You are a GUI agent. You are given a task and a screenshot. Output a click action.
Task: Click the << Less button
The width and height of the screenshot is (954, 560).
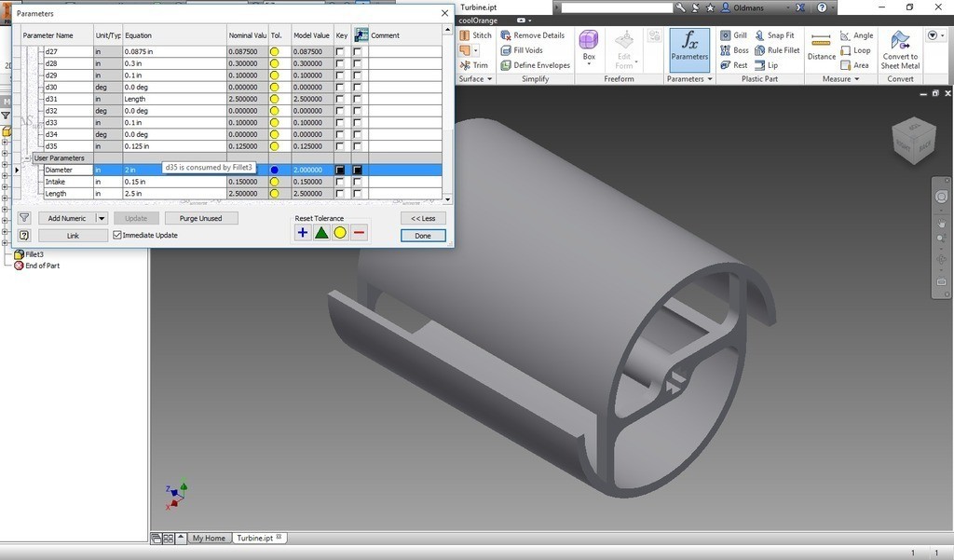[423, 218]
